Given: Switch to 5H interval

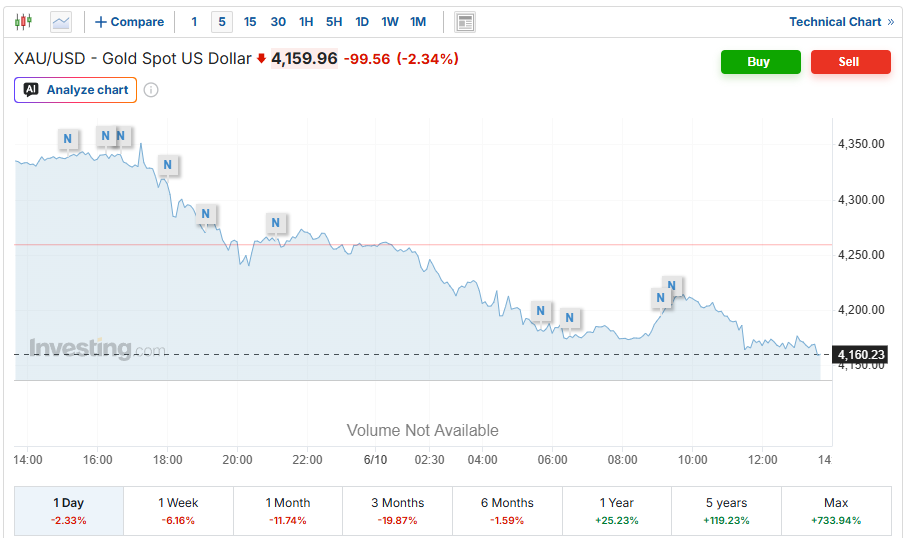Looking at the screenshot, I should tap(334, 22).
